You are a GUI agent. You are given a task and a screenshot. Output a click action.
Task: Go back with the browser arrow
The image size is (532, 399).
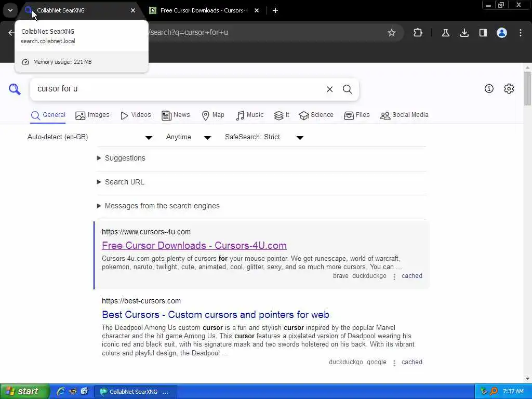(x=11, y=33)
